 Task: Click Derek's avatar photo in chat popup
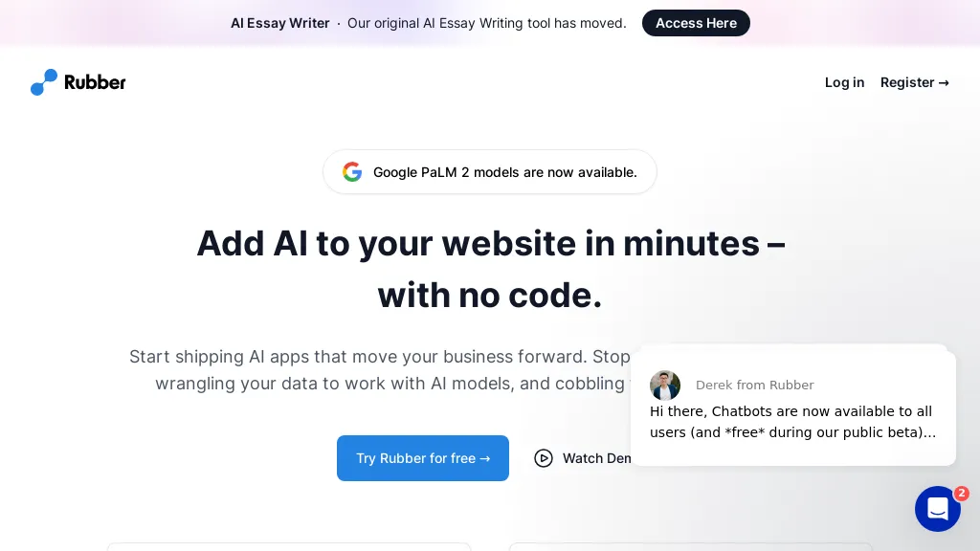(x=665, y=386)
